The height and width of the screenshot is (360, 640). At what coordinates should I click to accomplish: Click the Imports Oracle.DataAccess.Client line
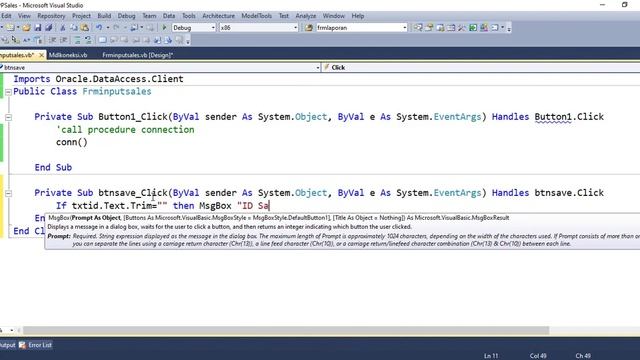coord(98,79)
